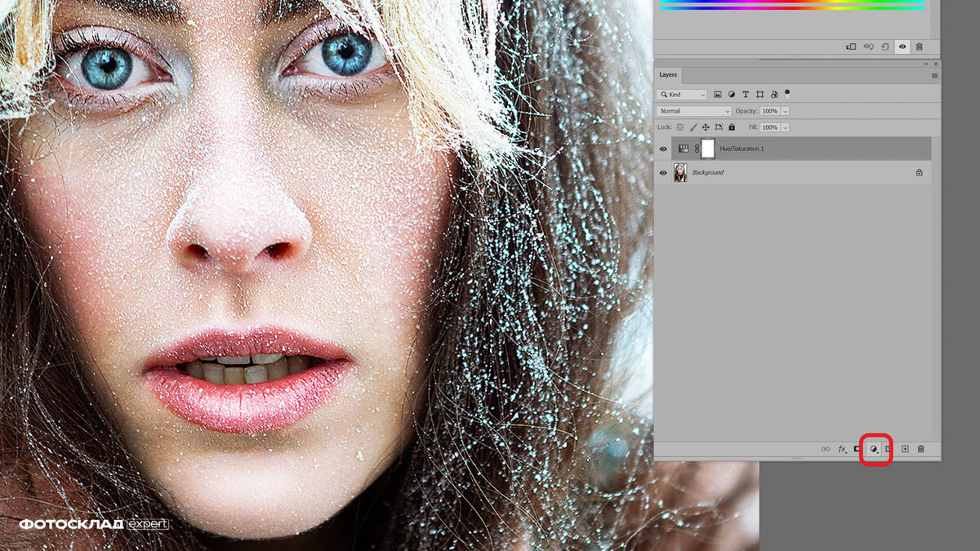Click the clip adjustment to layer icon
The height and width of the screenshot is (551, 980).
tap(851, 47)
